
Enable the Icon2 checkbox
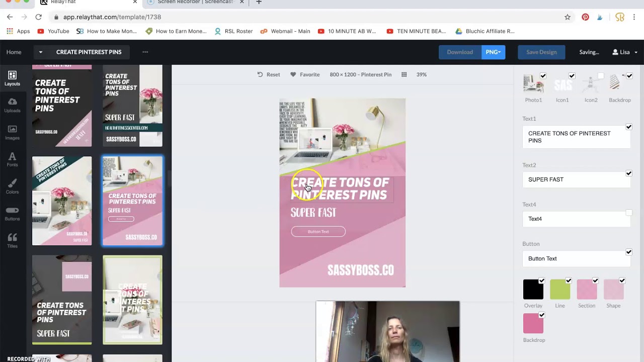point(601,76)
